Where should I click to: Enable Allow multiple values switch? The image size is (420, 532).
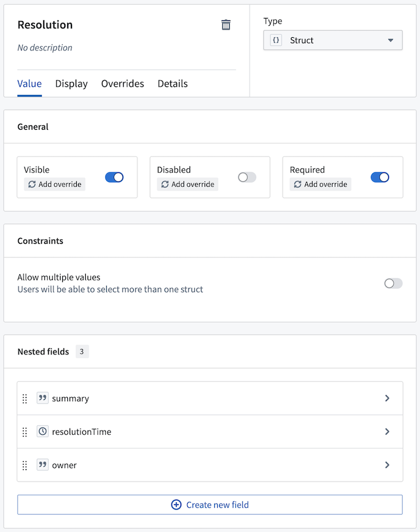(393, 283)
